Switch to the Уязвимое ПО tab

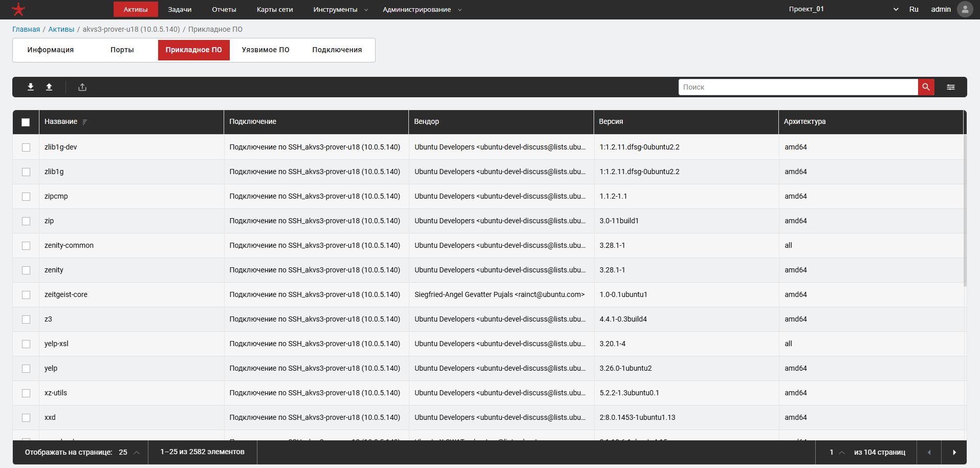pyautogui.click(x=266, y=50)
